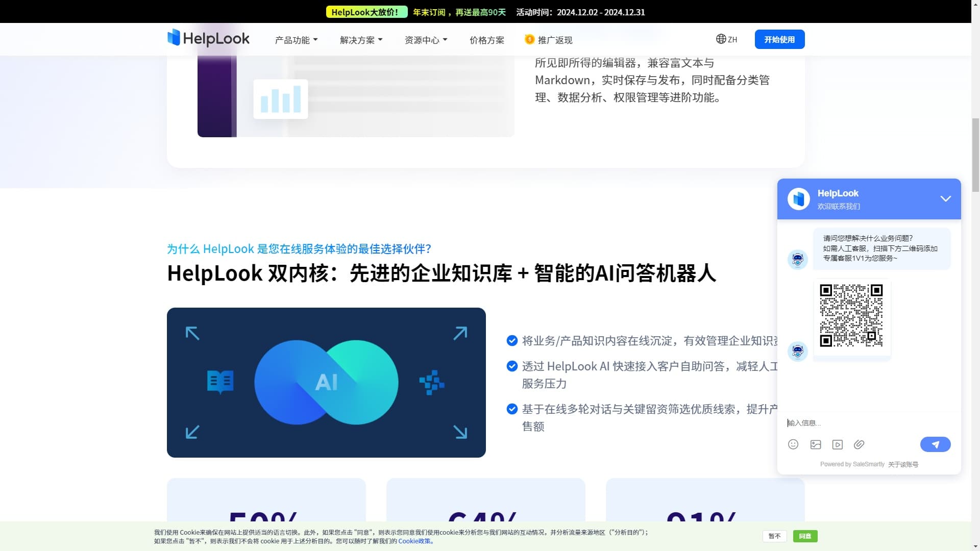980x551 pixels.
Task: Click the bottom-left expand arrow in graphic
Action: [192, 432]
